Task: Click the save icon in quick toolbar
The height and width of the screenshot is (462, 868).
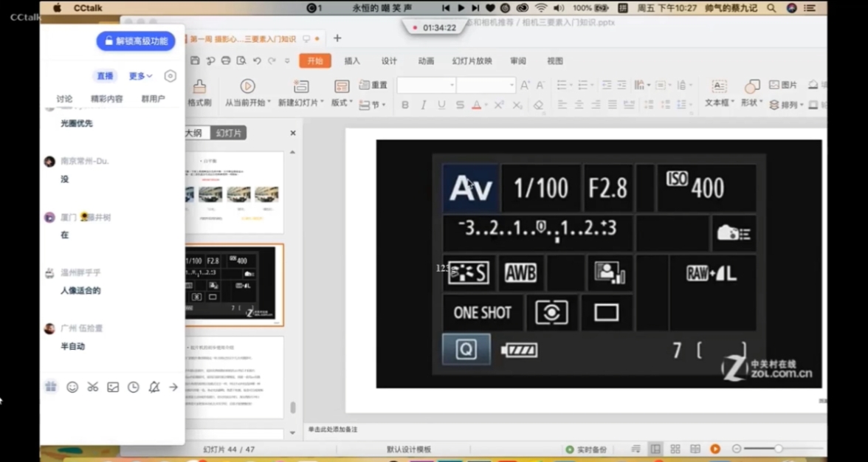Action: click(195, 61)
